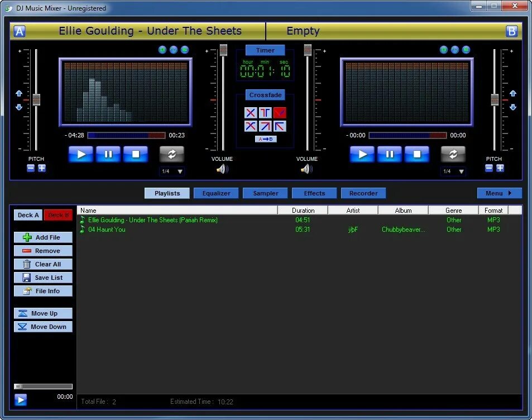
Task: Select up-left arrow crossfade icon
Action: pyautogui.click(x=280, y=126)
